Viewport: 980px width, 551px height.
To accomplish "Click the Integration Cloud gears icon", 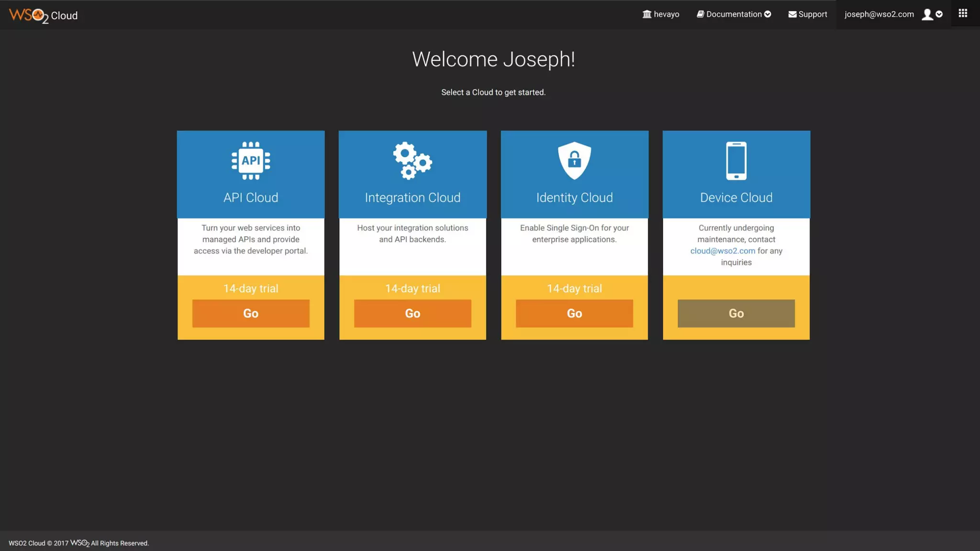I will [x=412, y=161].
